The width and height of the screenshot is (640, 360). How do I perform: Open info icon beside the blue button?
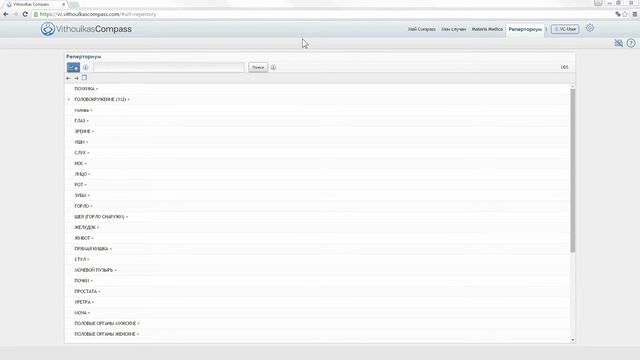coord(86,67)
